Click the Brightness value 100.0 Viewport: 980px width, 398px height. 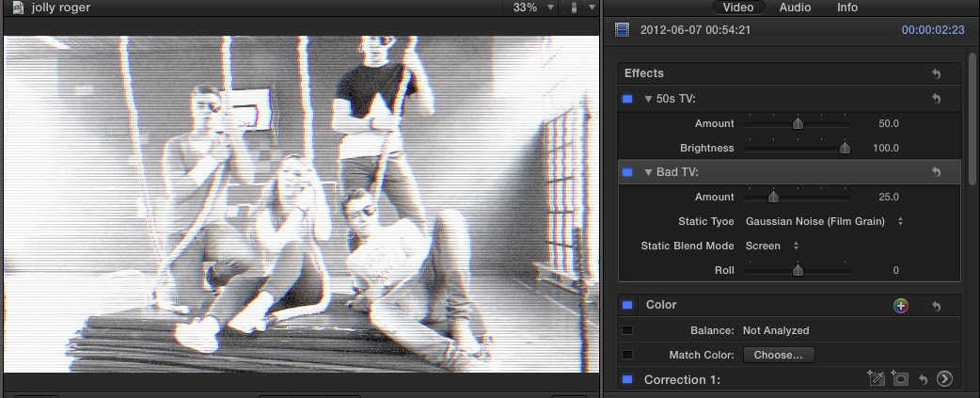coord(886,148)
